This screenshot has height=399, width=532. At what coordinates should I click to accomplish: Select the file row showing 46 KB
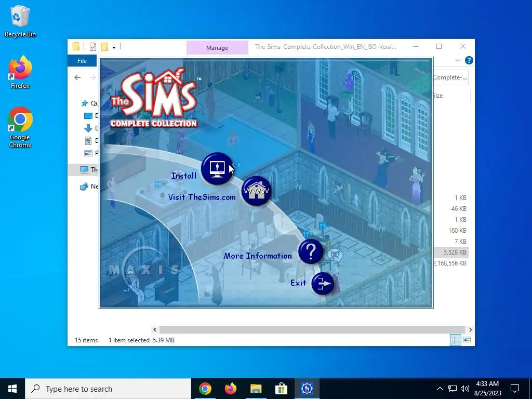[450, 209]
